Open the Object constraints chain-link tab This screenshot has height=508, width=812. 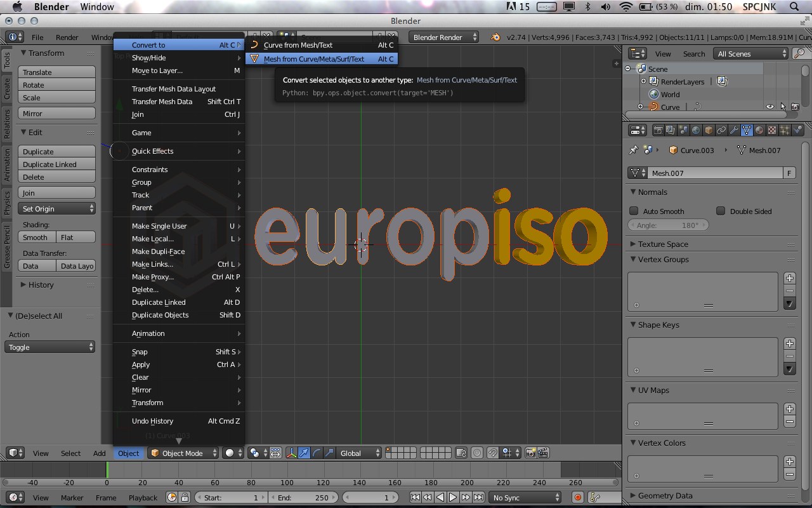721,130
